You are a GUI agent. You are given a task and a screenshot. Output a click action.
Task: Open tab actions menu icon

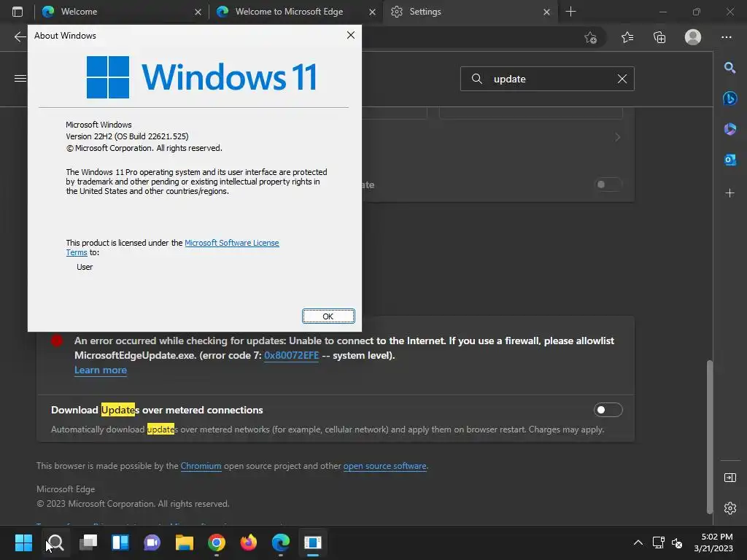tap(18, 12)
